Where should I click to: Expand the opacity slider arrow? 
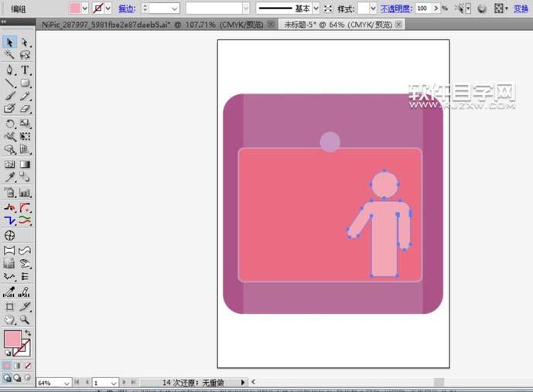436,9
